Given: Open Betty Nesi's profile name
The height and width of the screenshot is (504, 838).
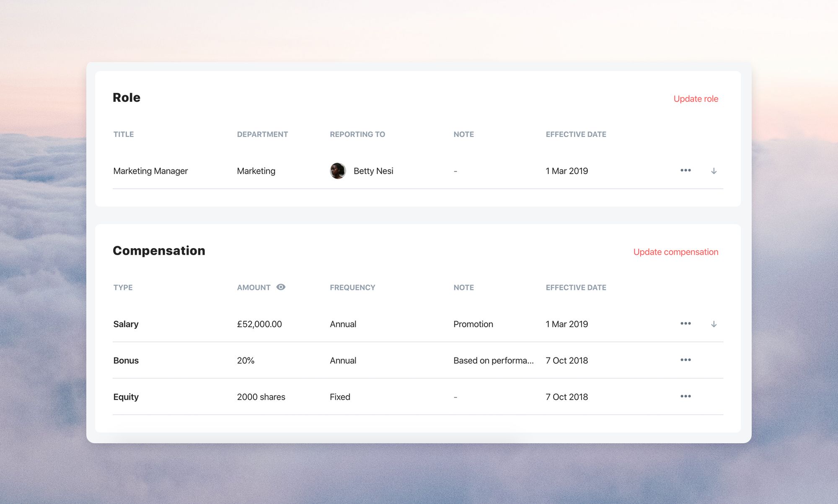Looking at the screenshot, I should (x=373, y=171).
